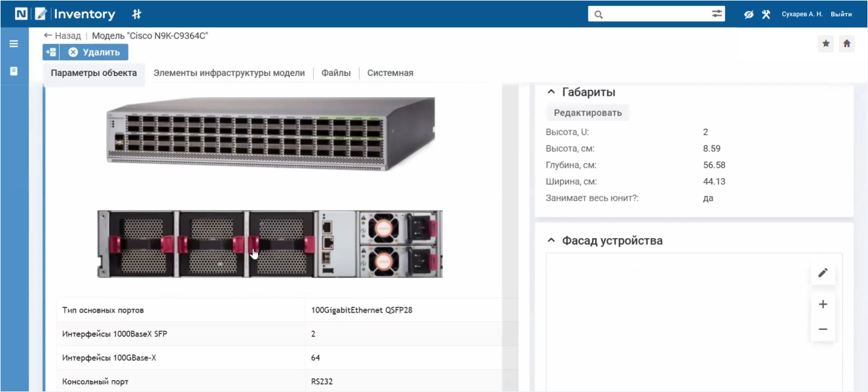Open the Файлы tab
Screen dimensions: 868x392
click(x=336, y=73)
